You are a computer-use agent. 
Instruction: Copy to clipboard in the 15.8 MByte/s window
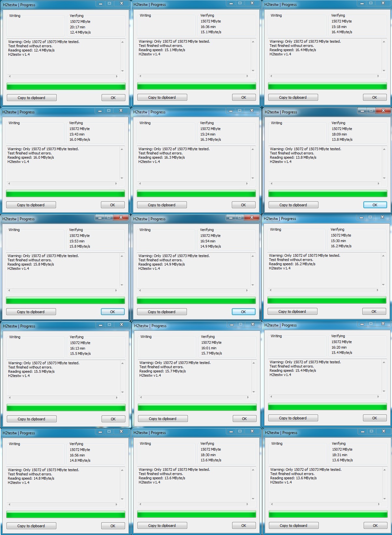31,312
